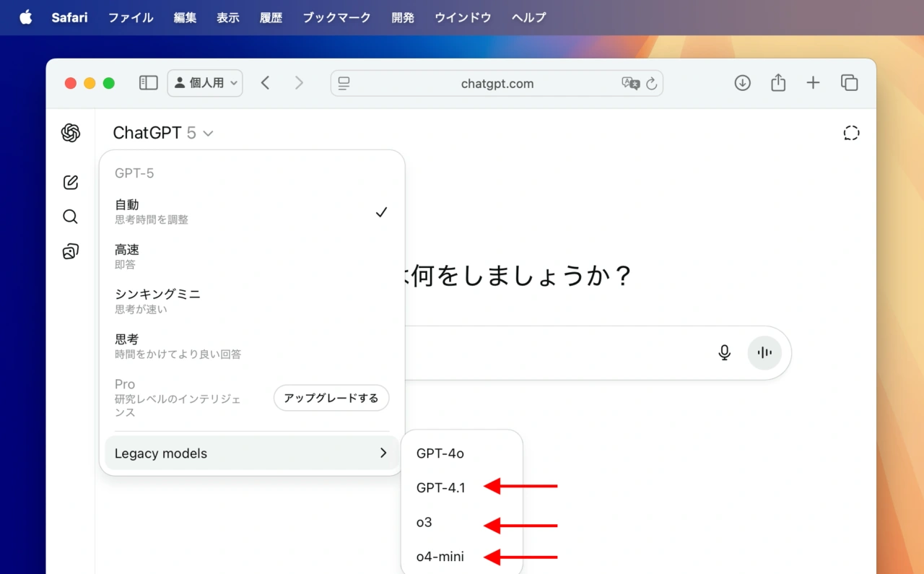Click Safari's share icon
This screenshot has height=574, width=924.
point(777,83)
